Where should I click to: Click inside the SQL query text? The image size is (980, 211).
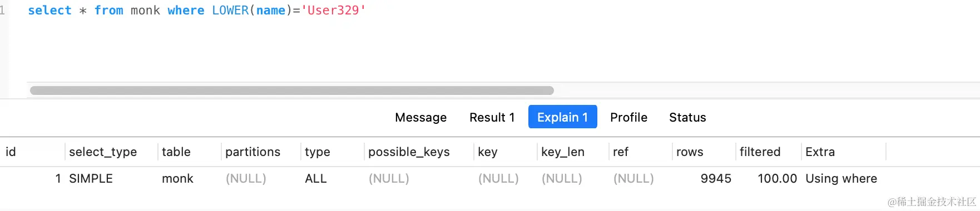197,11
